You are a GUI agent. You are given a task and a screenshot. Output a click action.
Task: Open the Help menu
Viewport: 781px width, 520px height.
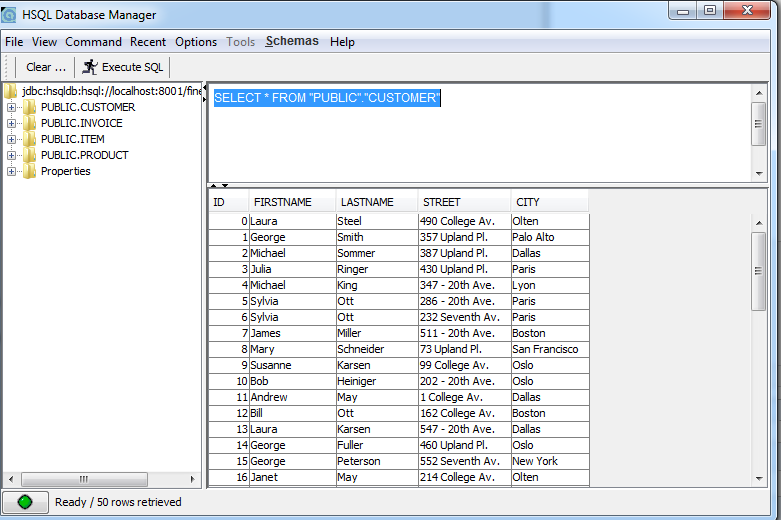(342, 42)
